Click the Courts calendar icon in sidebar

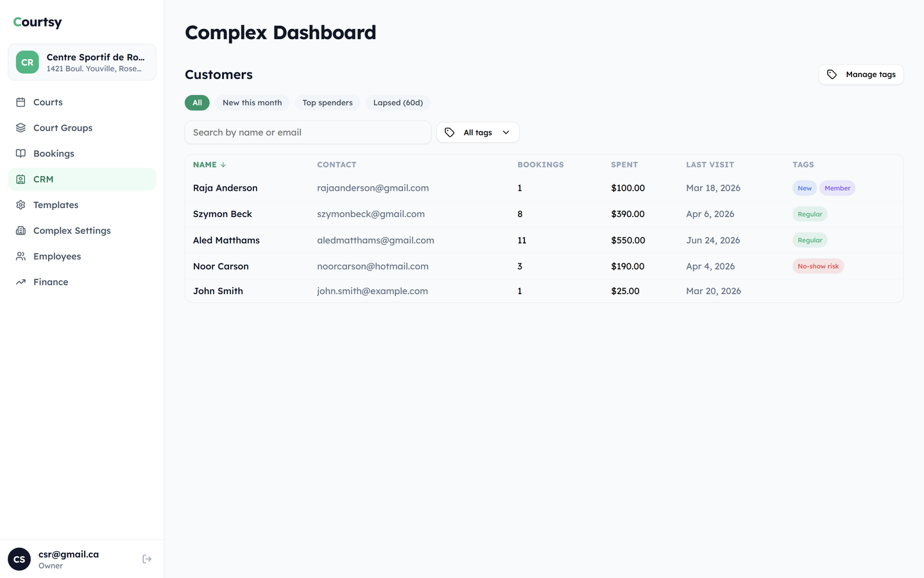[21, 102]
